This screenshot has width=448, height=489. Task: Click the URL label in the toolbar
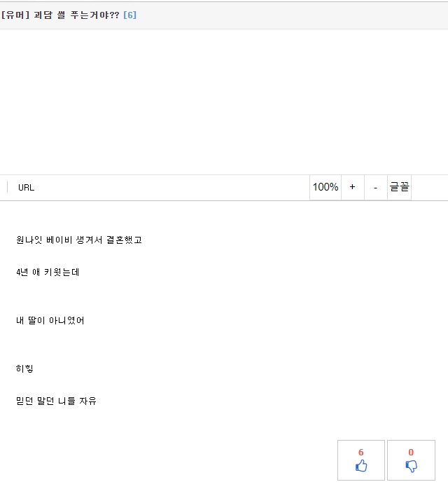pos(26,188)
